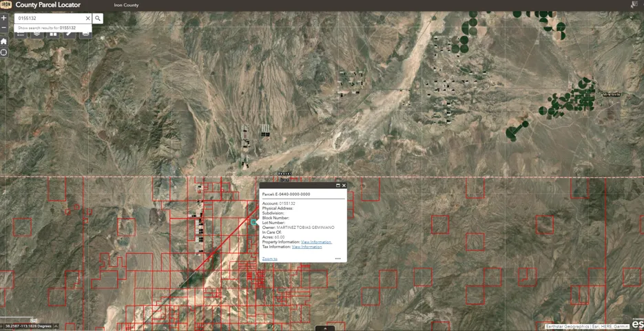
Task: Open the Draw/Measure widget
Action: [70, 34]
